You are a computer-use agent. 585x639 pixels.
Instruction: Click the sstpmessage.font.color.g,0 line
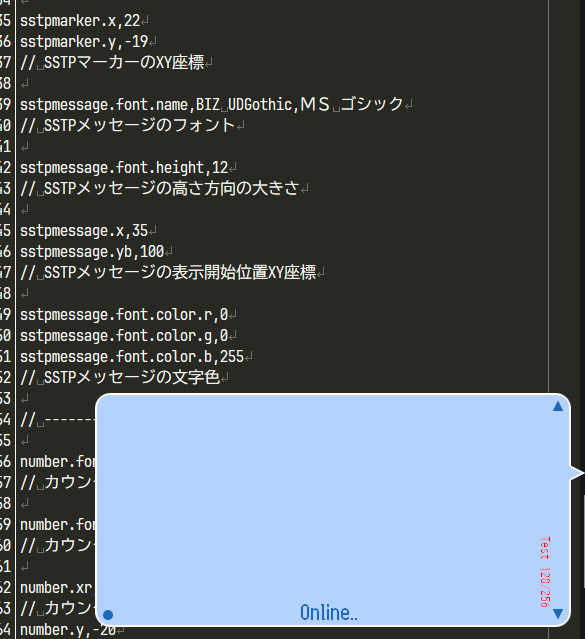coord(124,335)
